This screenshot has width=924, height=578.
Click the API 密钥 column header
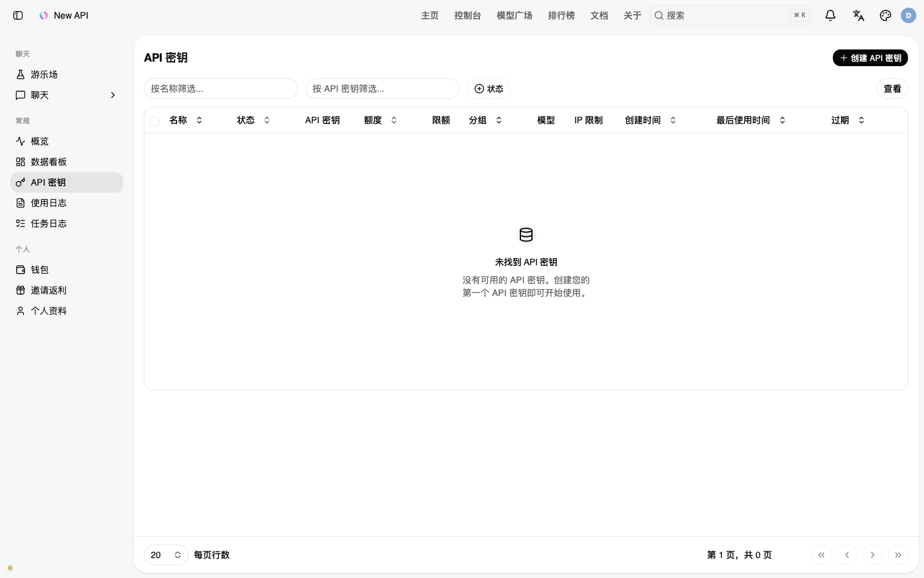322,120
